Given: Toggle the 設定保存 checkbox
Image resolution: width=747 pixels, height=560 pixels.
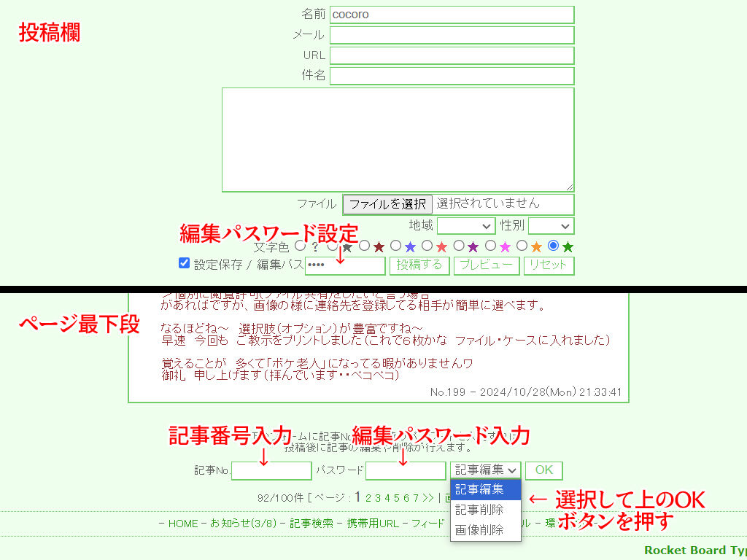Looking at the screenshot, I should [185, 263].
